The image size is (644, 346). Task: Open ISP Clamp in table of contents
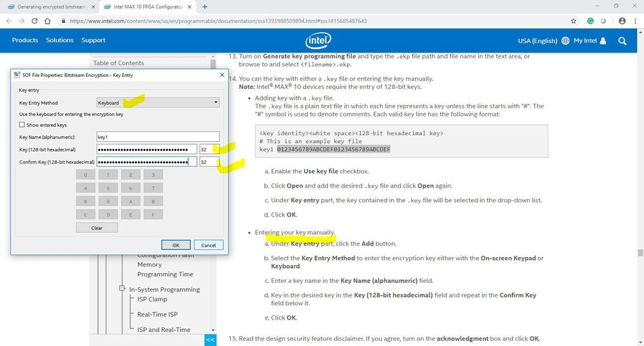(152, 299)
